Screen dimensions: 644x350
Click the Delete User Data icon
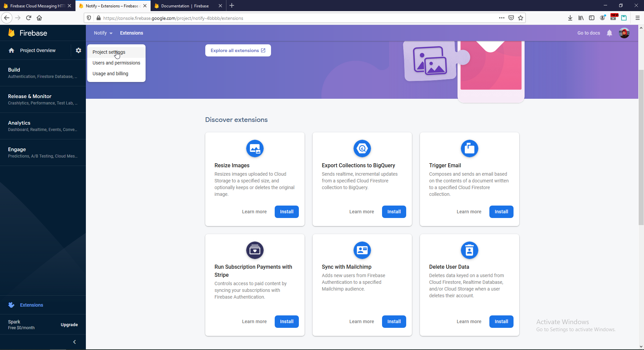pyautogui.click(x=470, y=250)
